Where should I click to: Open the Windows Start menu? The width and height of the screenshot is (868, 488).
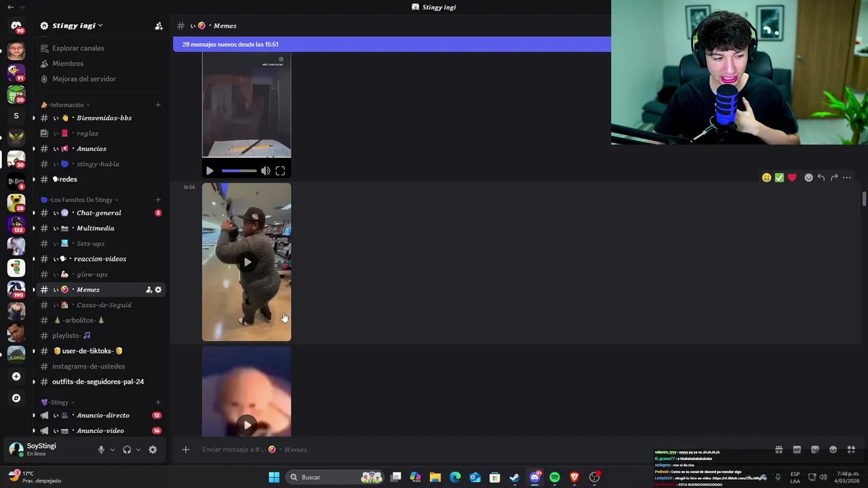tap(274, 477)
